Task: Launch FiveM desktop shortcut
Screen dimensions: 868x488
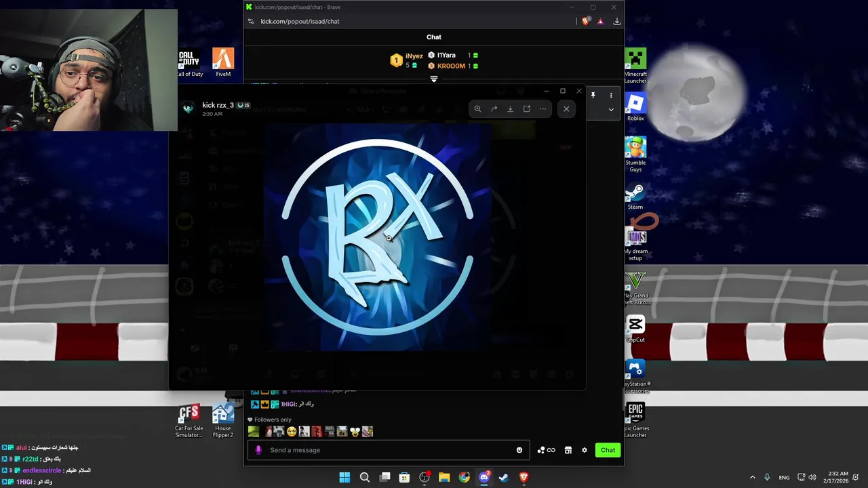Action: click(x=223, y=62)
